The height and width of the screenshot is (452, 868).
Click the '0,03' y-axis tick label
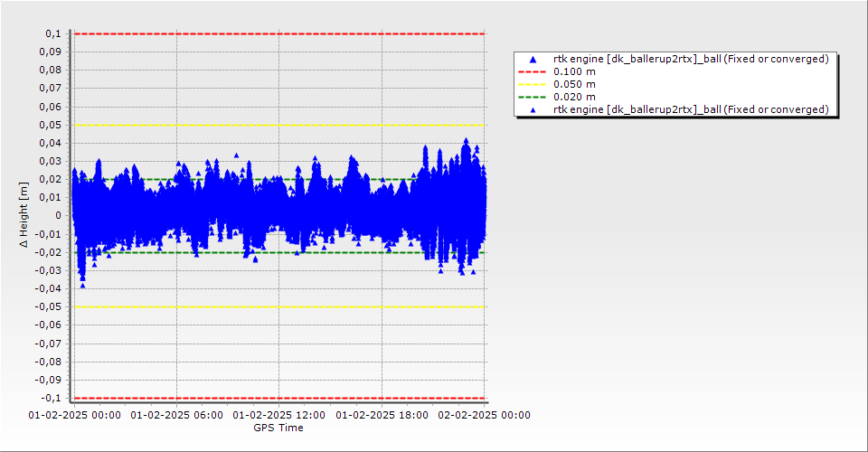coord(51,162)
